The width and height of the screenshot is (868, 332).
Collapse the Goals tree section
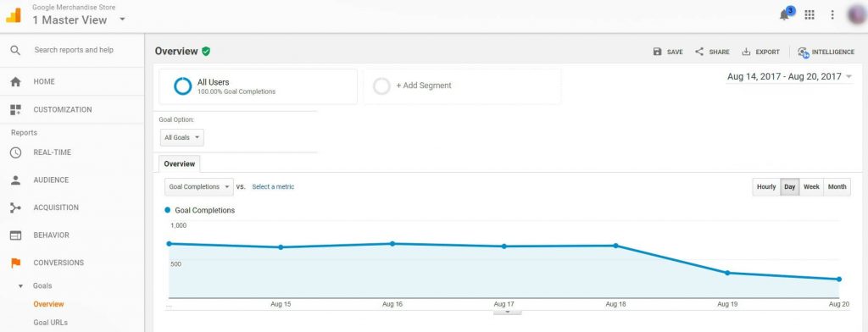(21, 286)
